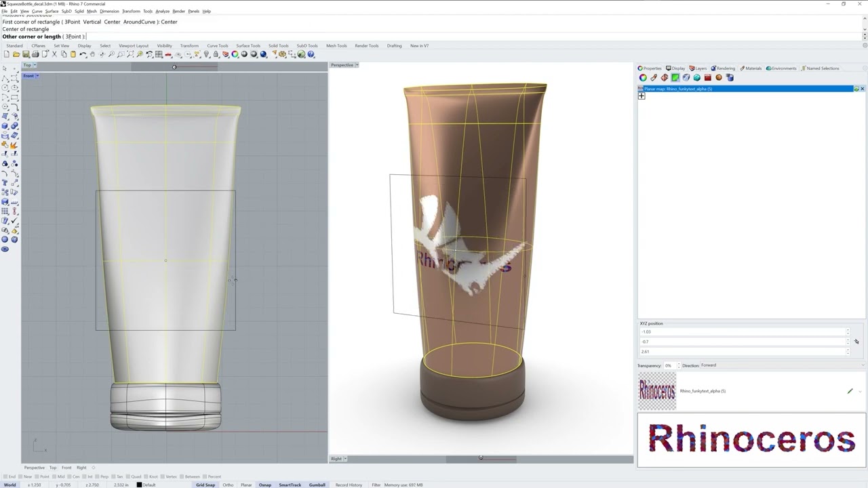Toggle Grid Snap in status bar
This screenshot has height=488, width=868.
tap(205, 485)
